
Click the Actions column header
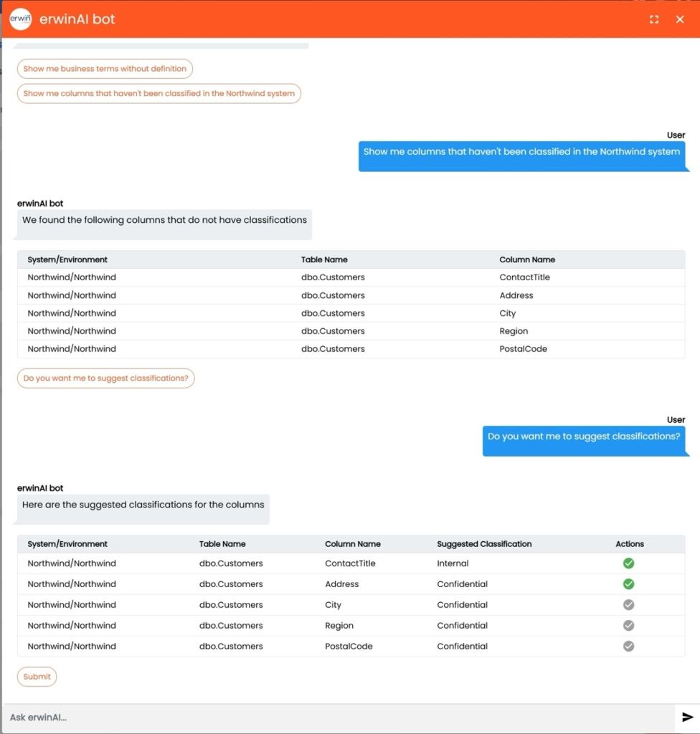[629, 544]
